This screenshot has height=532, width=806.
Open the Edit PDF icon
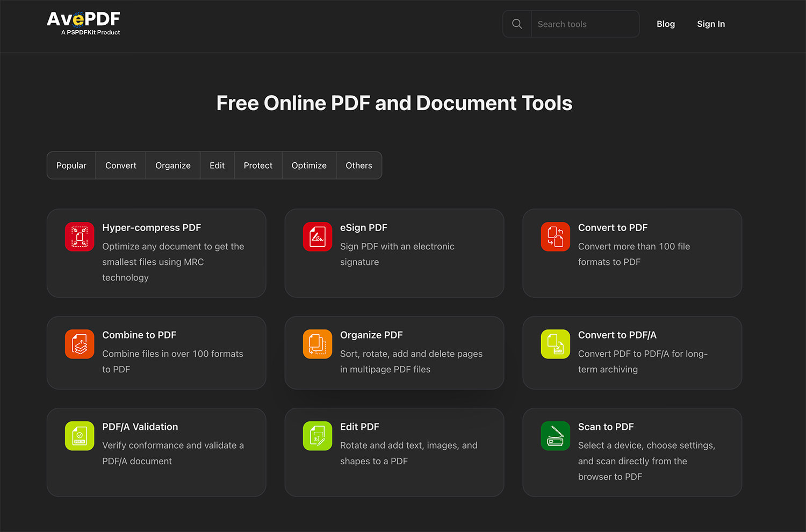[x=318, y=436]
